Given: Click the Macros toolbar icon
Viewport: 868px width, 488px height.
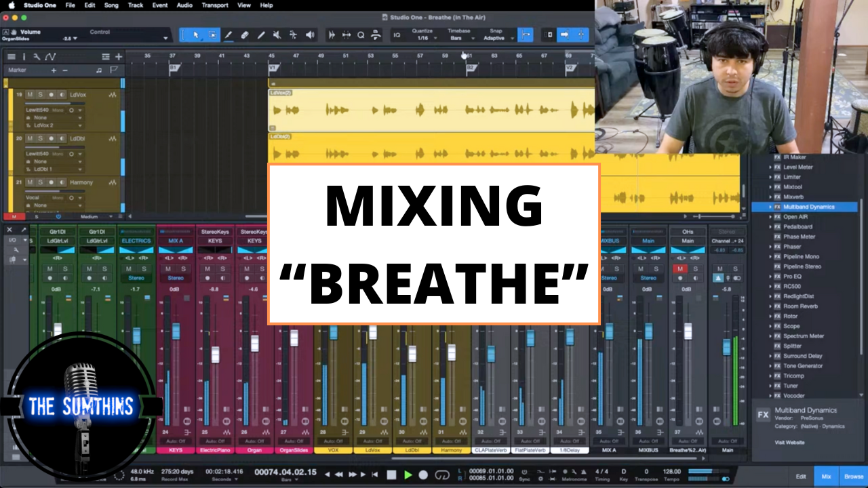Looking at the screenshot, I should [x=375, y=35].
